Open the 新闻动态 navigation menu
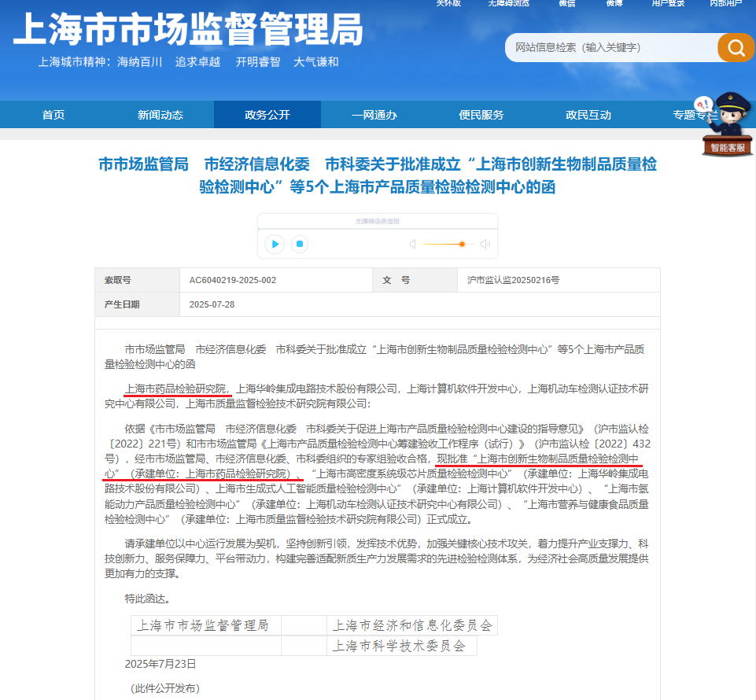This screenshot has height=700, width=756. (160, 115)
